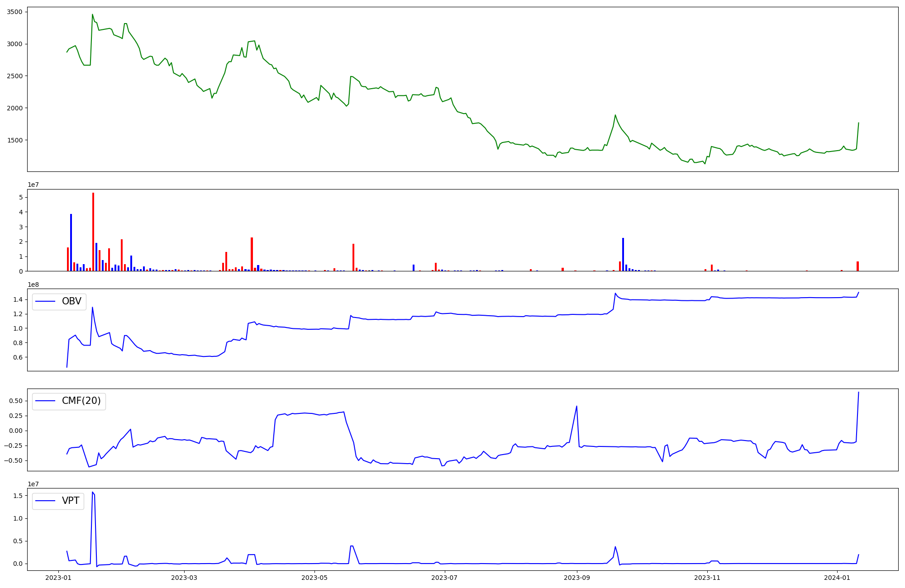Viewport: 905px width, 588px height.
Task: Click the 2023-09 date label
Action: click(577, 578)
